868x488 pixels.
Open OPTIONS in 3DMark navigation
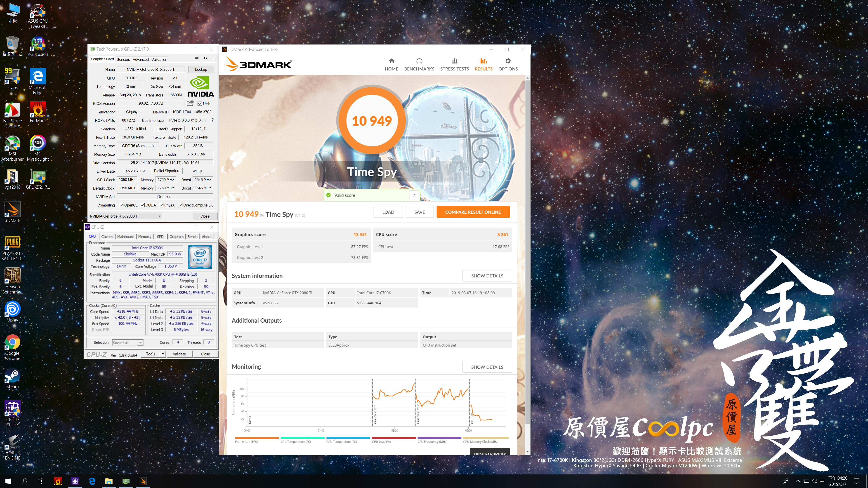click(508, 64)
